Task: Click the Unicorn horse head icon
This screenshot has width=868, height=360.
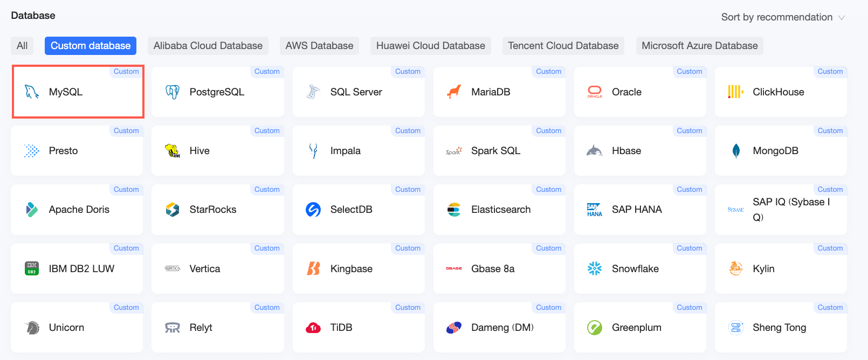Action: tap(32, 328)
